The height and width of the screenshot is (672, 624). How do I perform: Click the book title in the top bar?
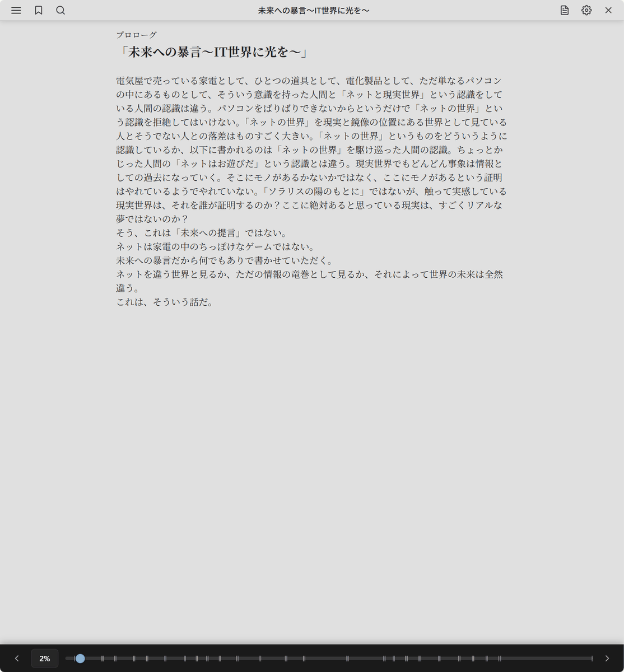[314, 11]
